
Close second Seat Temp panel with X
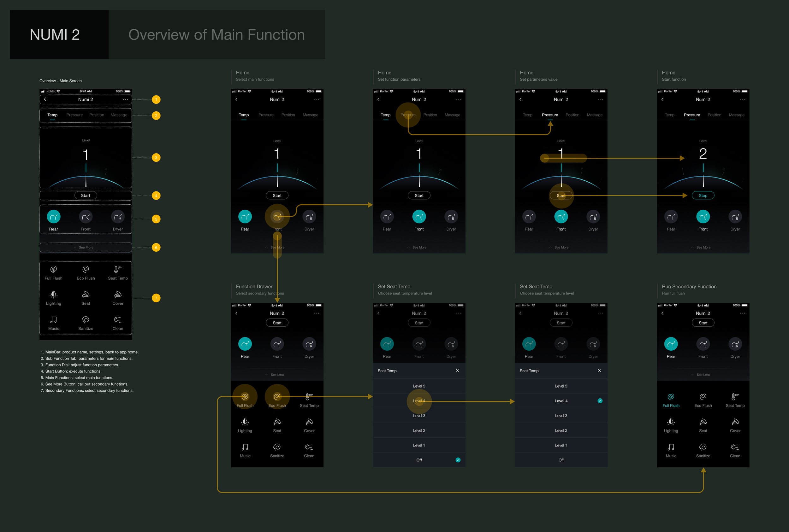point(600,371)
